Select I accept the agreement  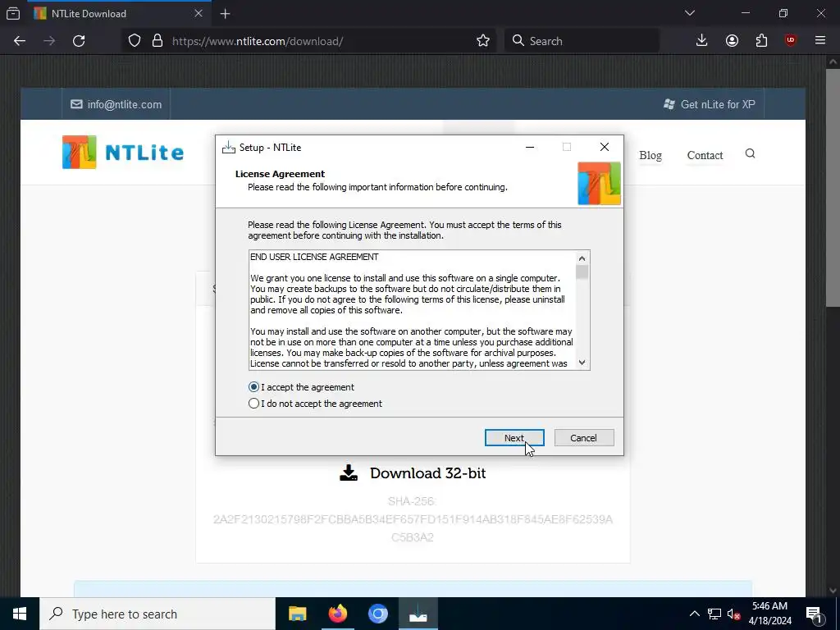click(x=301, y=387)
